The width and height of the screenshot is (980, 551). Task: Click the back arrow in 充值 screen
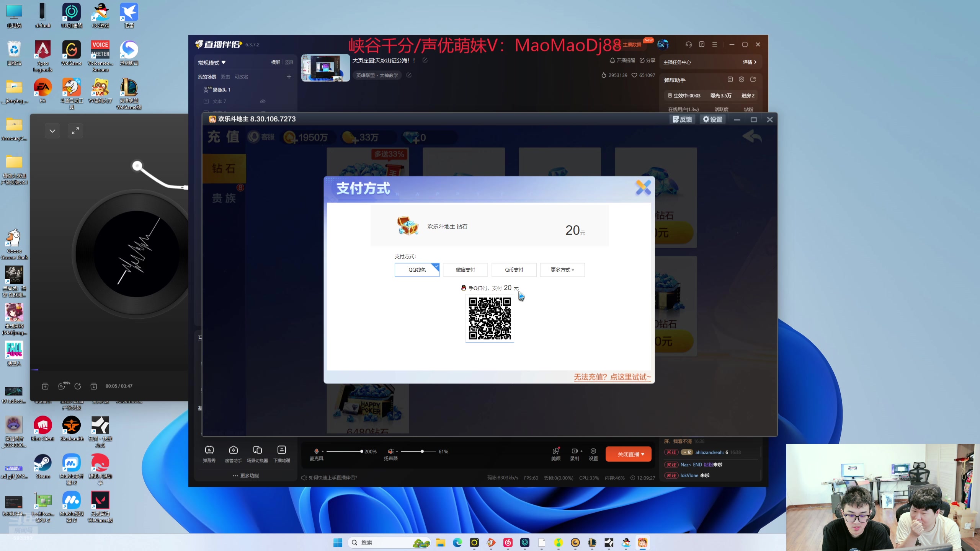click(752, 137)
